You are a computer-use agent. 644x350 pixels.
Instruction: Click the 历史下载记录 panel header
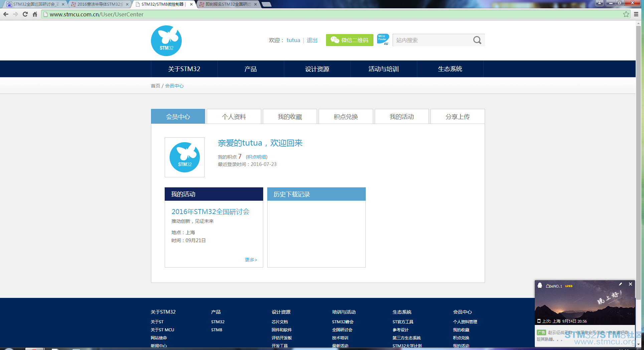316,194
